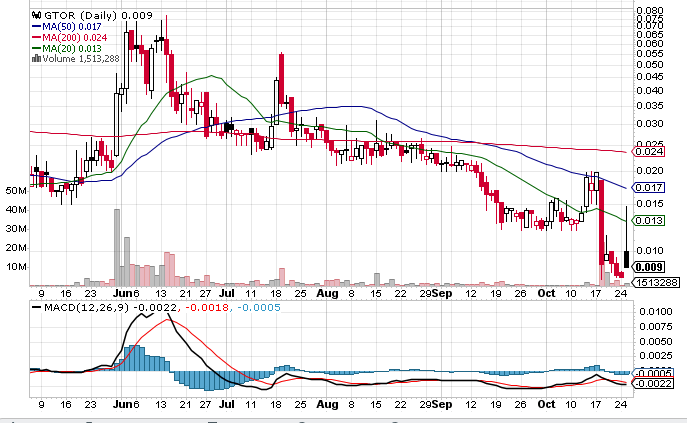This screenshot has width=687, height=423.
Task: Click Oct on the price chart date axis
Action: (x=546, y=293)
